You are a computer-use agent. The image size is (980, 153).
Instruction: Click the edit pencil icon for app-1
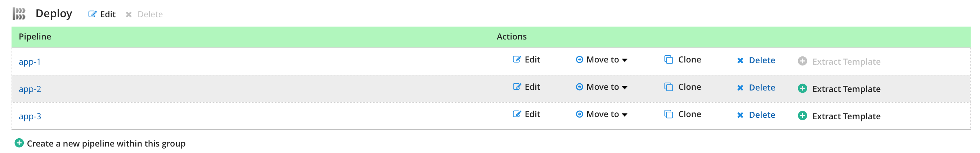pyautogui.click(x=517, y=59)
